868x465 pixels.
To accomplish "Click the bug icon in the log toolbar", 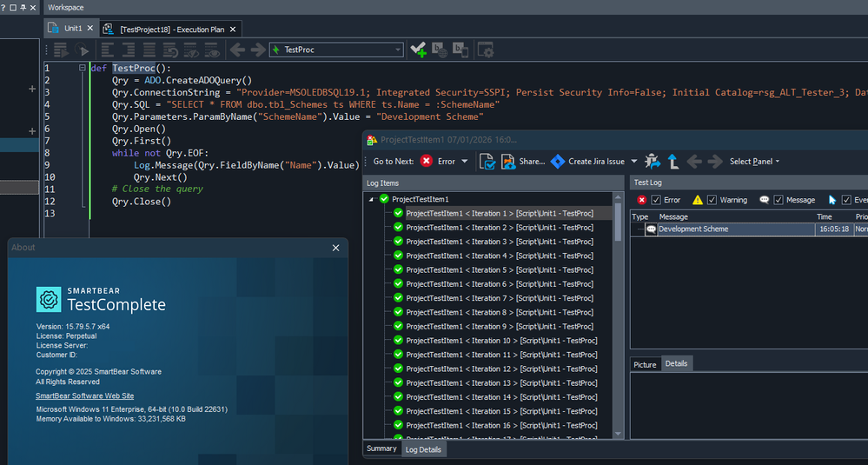I will [x=653, y=161].
